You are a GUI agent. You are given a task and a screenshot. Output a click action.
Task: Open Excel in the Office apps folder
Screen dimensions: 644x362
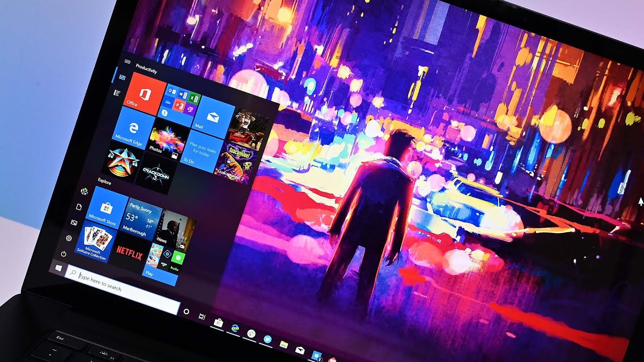click(x=195, y=99)
